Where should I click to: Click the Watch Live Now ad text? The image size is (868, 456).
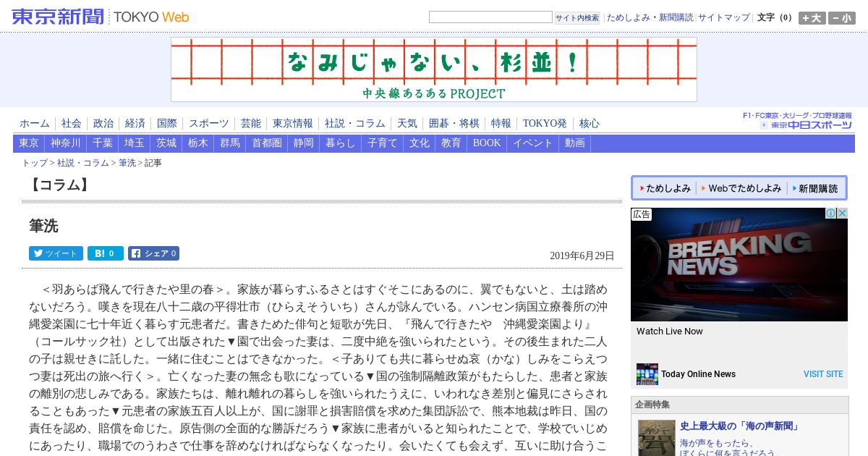pos(670,332)
